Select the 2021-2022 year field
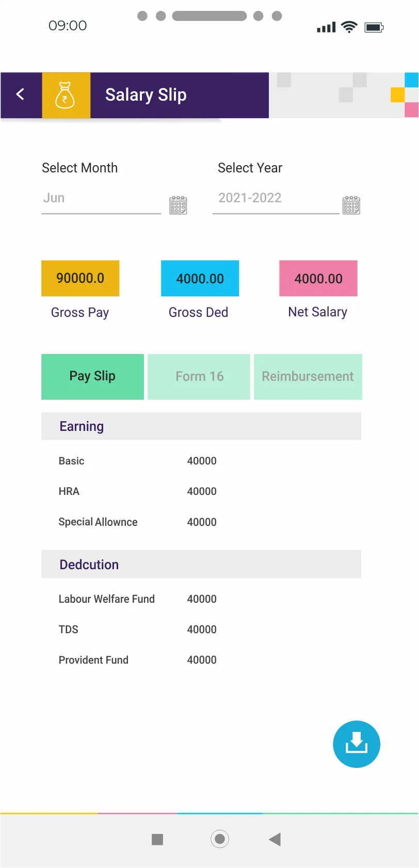Image resolution: width=419 pixels, height=868 pixels. click(x=276, y=199)
